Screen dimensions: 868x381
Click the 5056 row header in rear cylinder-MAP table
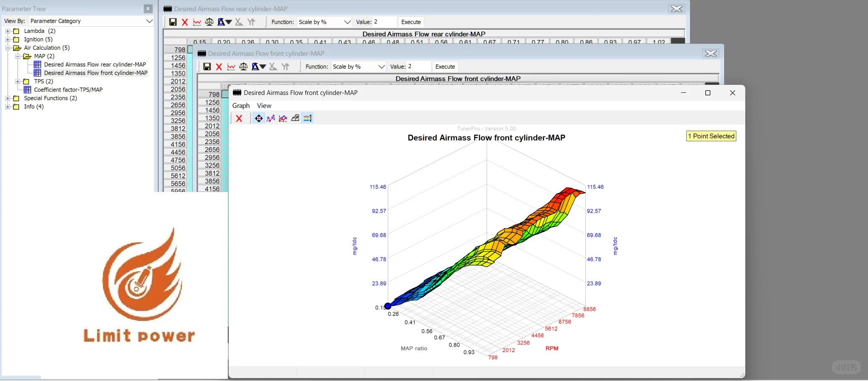pos(175,168)
